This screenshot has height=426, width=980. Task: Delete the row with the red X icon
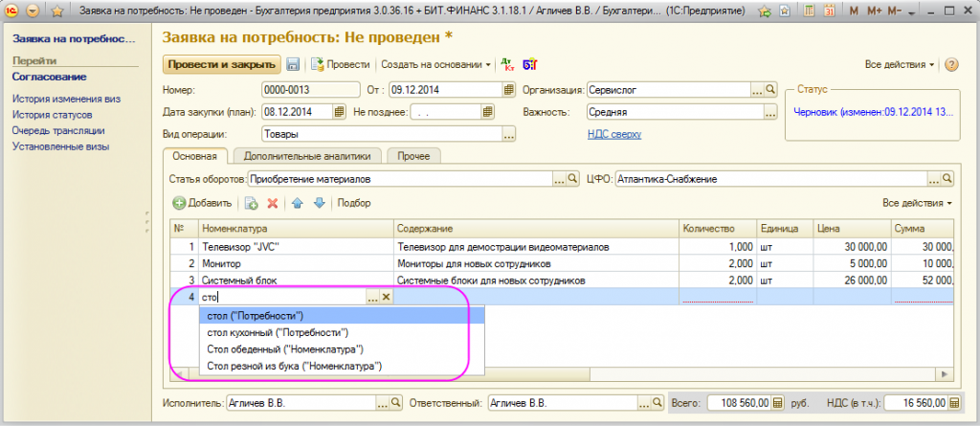(273, 203)
